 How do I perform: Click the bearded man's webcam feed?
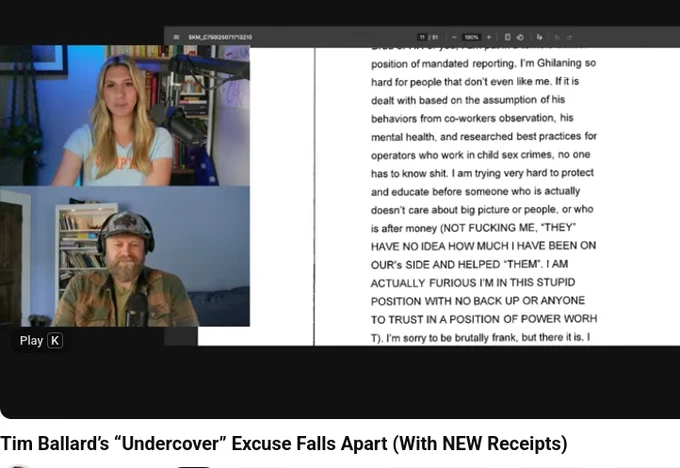[125, 256]
